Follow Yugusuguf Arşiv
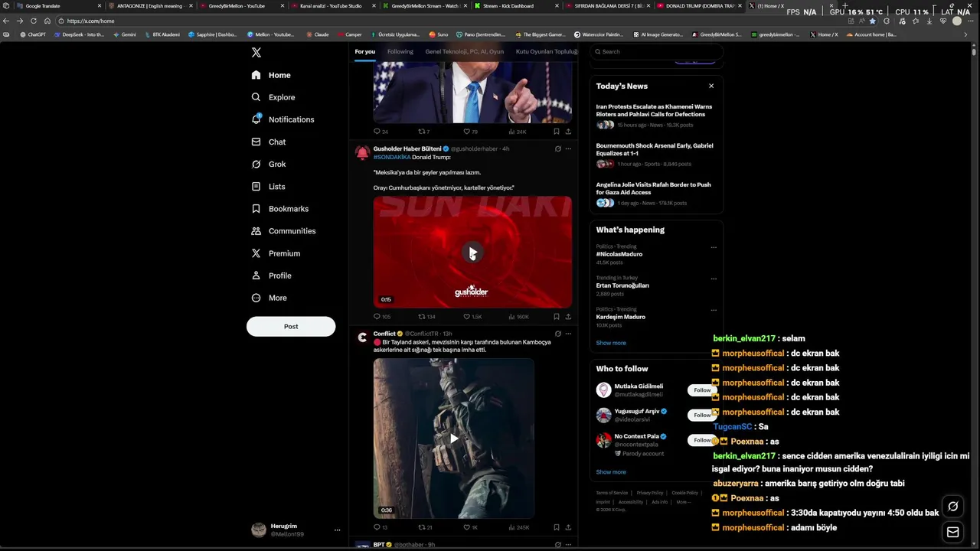 pos(702,415)
